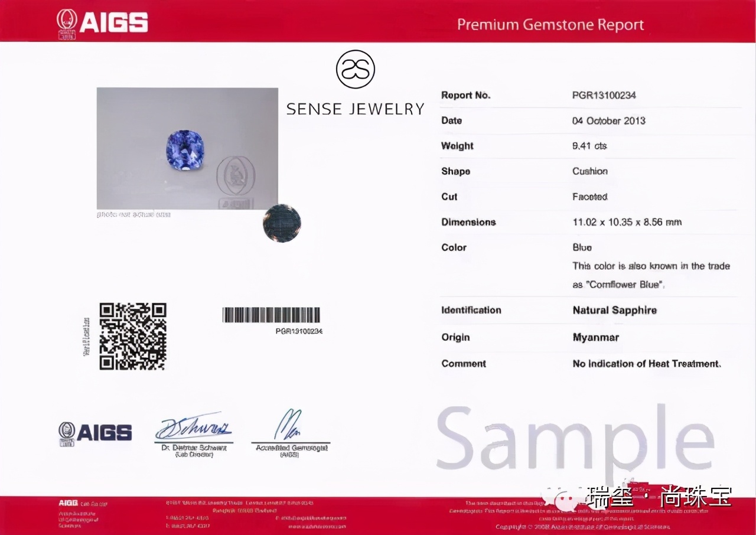Viewport: 756px width, 535px height.
Task: Select the barcode number under the barcode
Action: (x=299, y=331)
